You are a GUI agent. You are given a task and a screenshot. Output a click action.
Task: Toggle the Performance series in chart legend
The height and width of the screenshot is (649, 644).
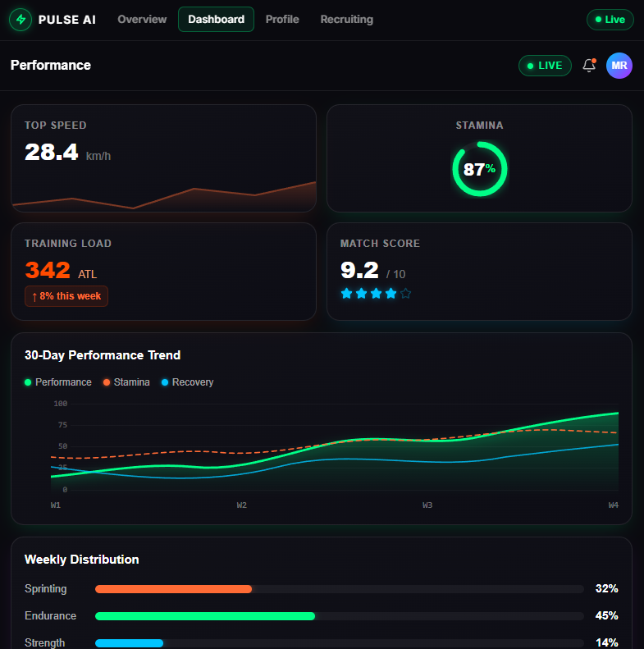pos(58,382)
